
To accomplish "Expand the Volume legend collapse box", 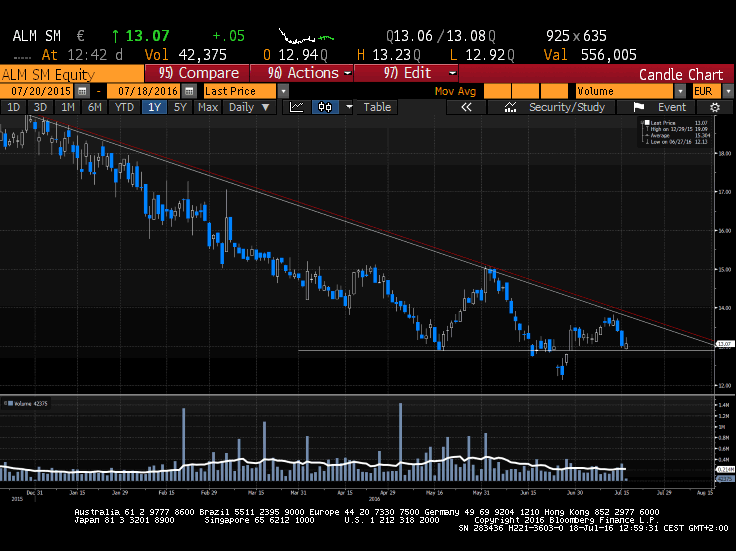I will click(5, 404).
